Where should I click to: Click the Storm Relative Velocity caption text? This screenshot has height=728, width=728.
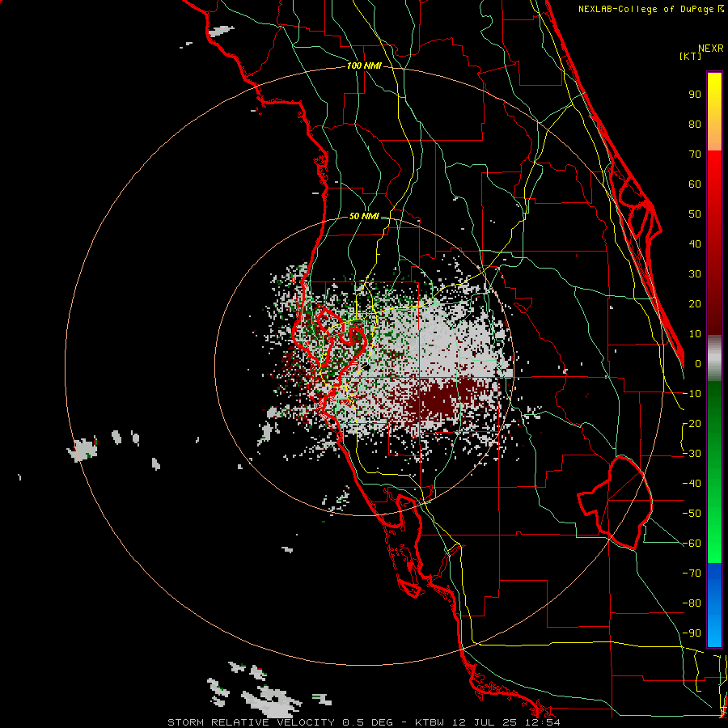click(363, 722)
